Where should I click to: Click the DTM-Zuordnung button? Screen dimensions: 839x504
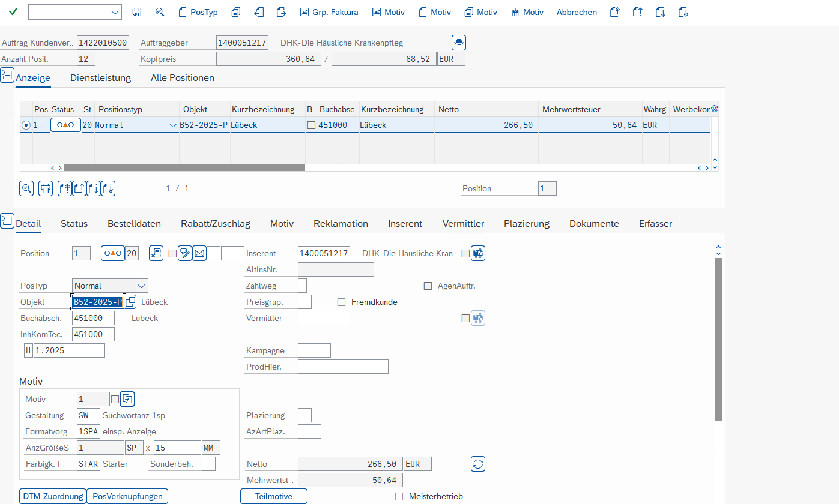click(53, 496)
